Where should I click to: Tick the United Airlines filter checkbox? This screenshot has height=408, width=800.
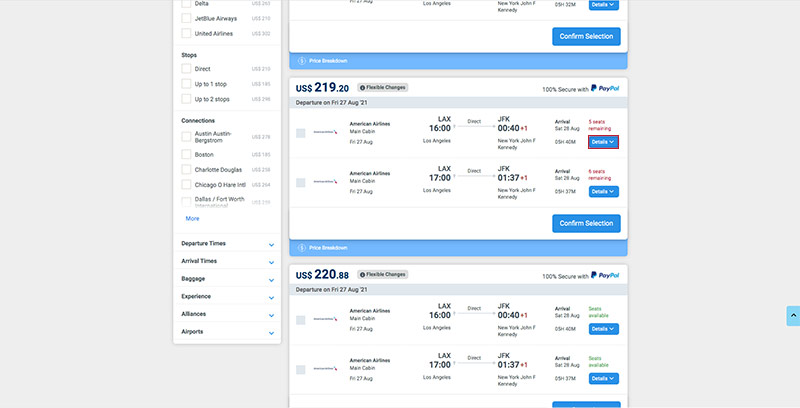(x=186, y=34)
